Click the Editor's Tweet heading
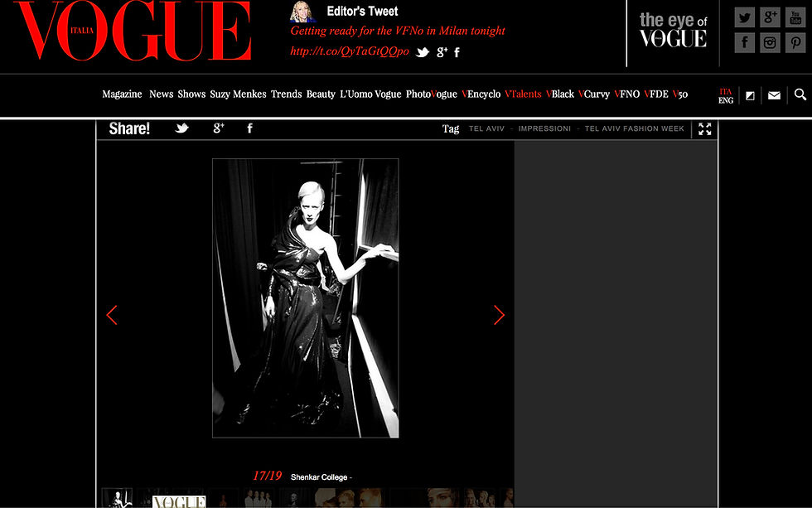812x508 pixels. [x=363, y=12]
